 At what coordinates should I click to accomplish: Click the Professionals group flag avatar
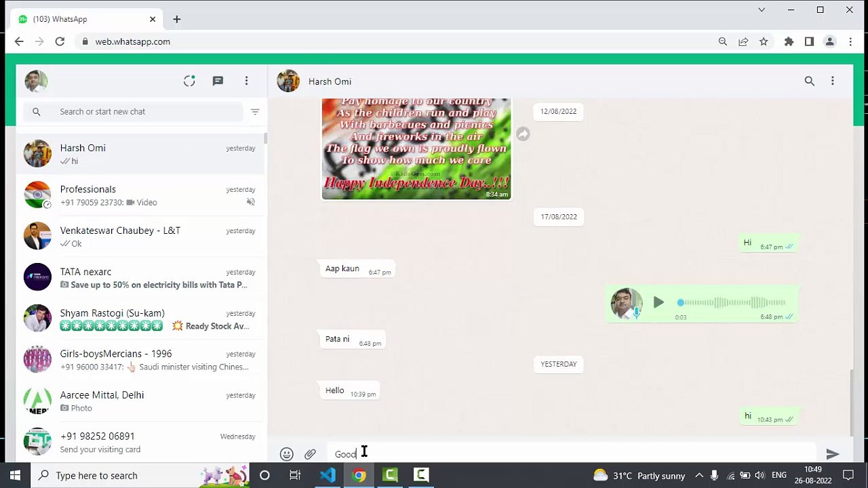(37, 195)
